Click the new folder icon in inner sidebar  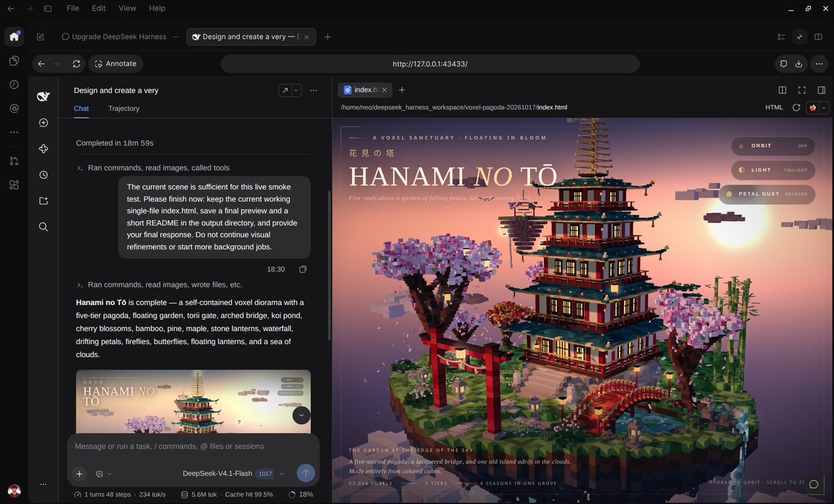44,201
